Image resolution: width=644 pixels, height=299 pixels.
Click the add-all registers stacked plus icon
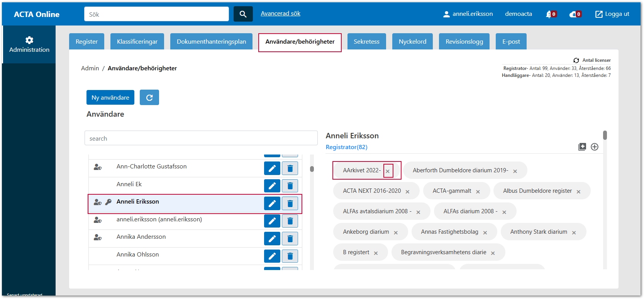click(x=582, y=147)
